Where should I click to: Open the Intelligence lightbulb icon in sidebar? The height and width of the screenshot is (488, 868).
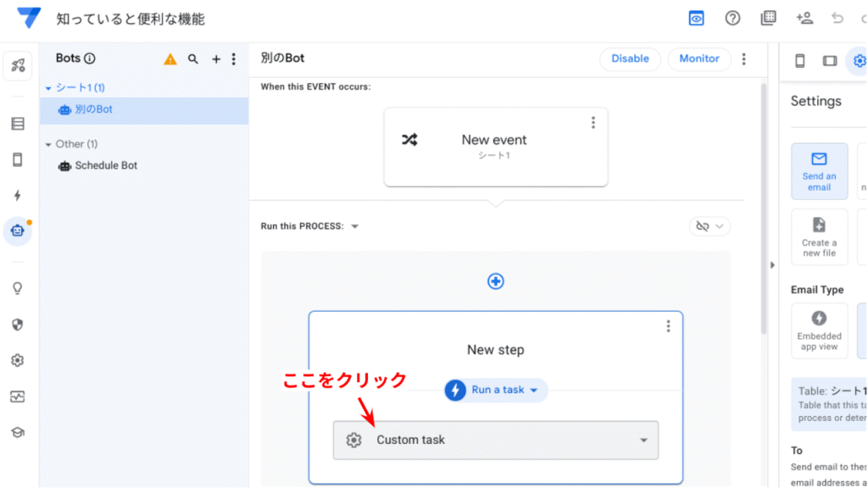18,288
